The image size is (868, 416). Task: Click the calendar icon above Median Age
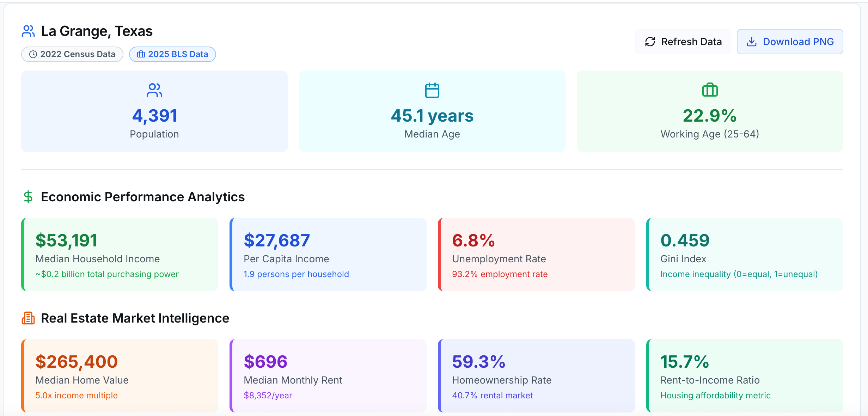click(432, 90)
